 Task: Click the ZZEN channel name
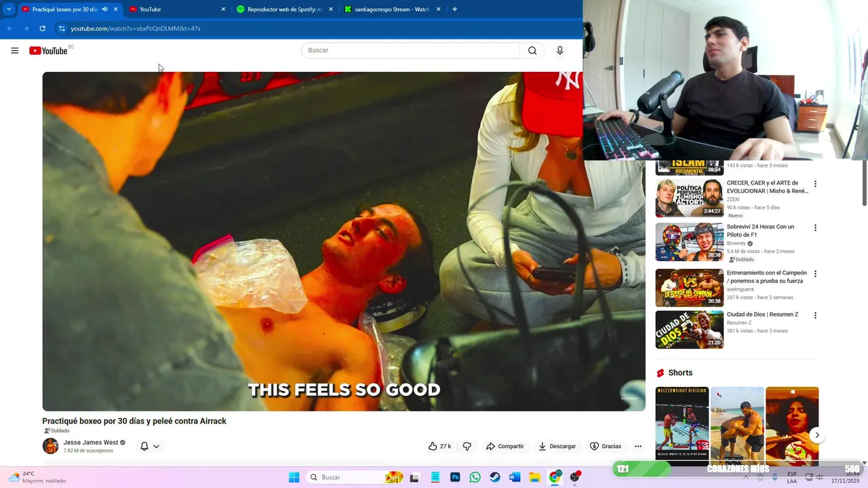[732, 200]
